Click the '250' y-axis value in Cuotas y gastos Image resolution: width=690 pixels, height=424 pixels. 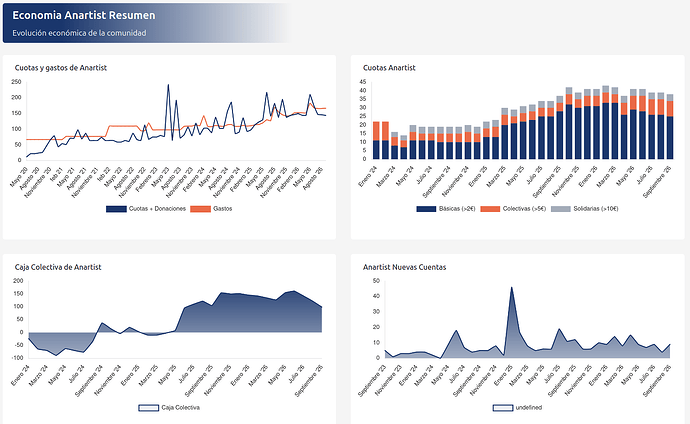16,82
